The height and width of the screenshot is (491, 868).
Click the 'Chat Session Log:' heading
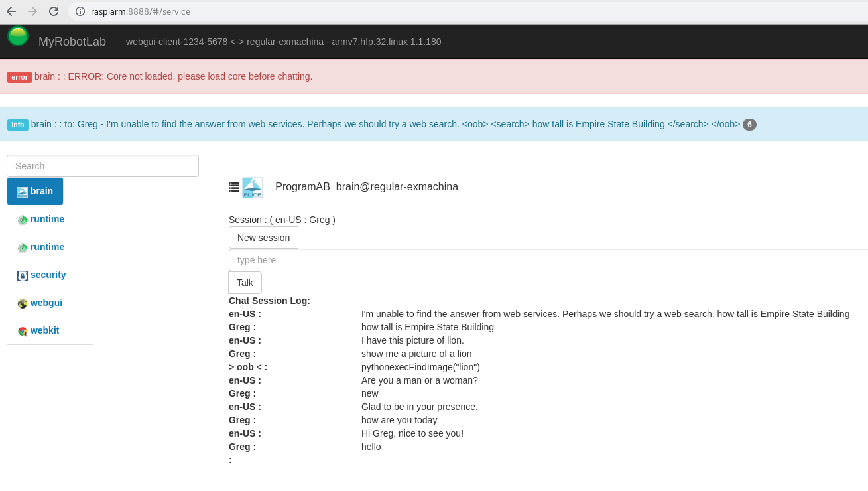pyautogui.click(x=269, y=301)
